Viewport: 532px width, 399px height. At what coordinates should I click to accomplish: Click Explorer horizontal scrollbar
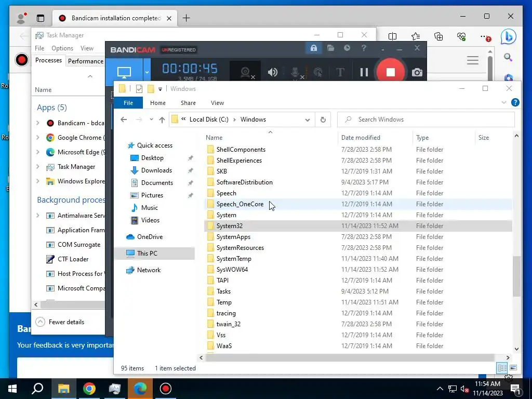click(349, 357)
